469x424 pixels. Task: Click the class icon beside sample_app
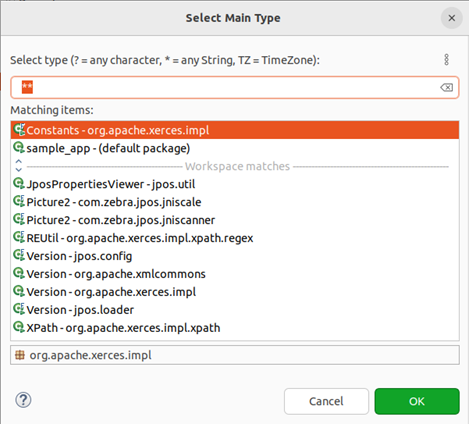pyautogui.click(x=19, y=147)
